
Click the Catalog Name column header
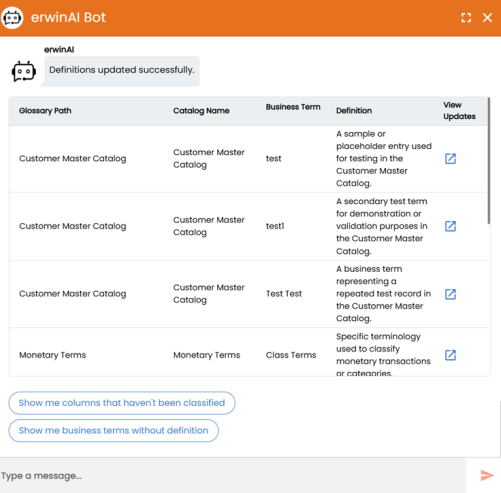coord(201,111)
